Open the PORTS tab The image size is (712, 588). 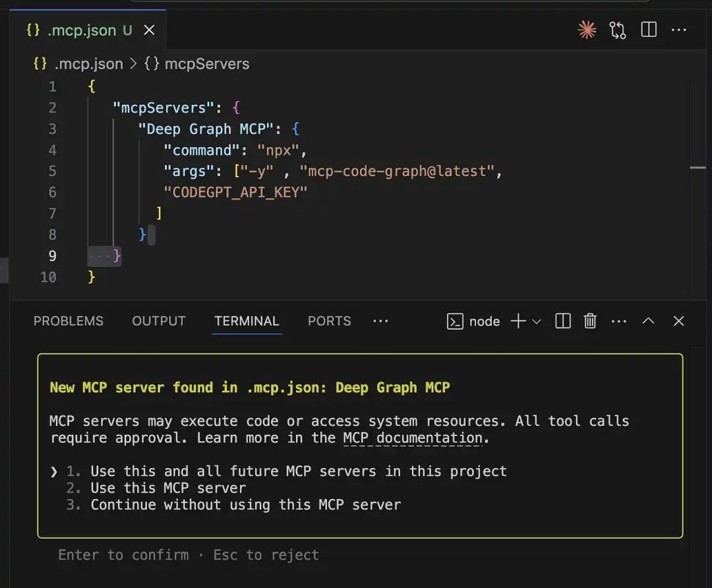tap(329, 321)
